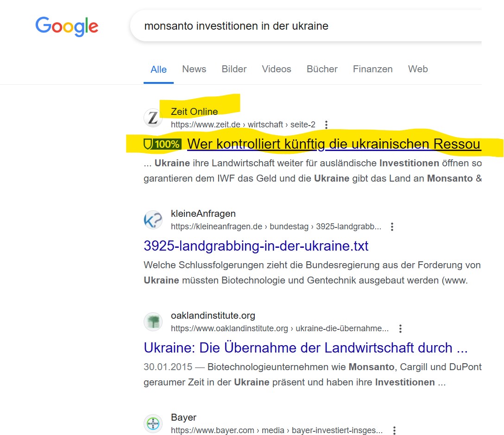Click the Google logo
Screen dimensions: 504x435
[x=67, y=26]
